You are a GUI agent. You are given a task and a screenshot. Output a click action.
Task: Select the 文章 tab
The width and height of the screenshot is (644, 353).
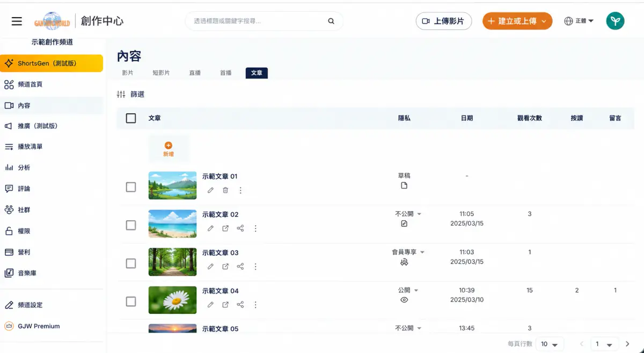(x=257, y=73)
